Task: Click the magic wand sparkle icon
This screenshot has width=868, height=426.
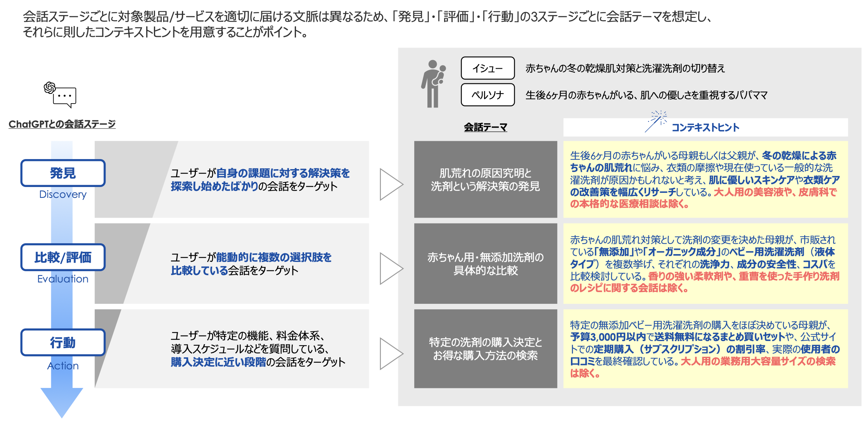Action: tap(656, 121)
